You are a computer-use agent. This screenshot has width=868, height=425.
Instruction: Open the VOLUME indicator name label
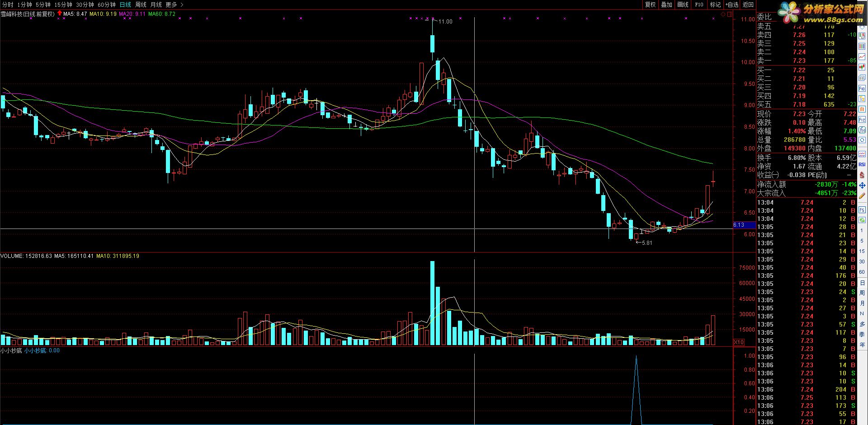coord(12,256)
